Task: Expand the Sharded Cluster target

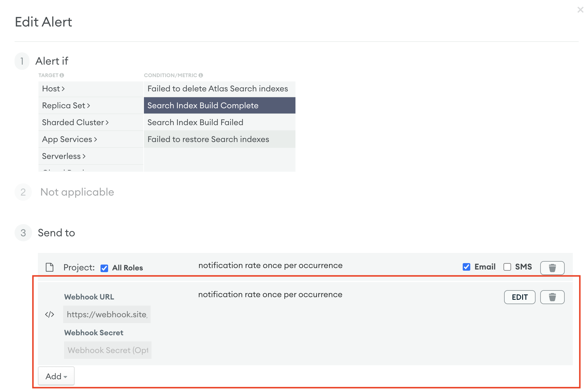Action: coord(75,123)
